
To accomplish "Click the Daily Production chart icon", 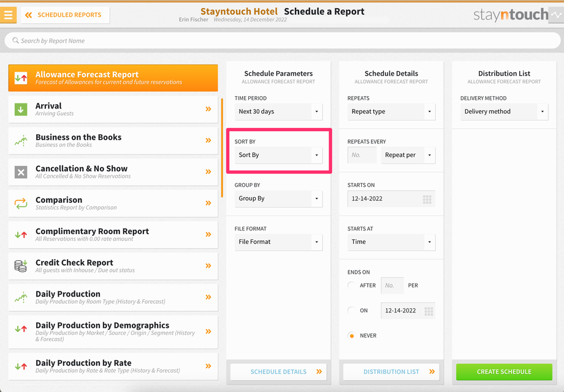I will tap(21, 297).
